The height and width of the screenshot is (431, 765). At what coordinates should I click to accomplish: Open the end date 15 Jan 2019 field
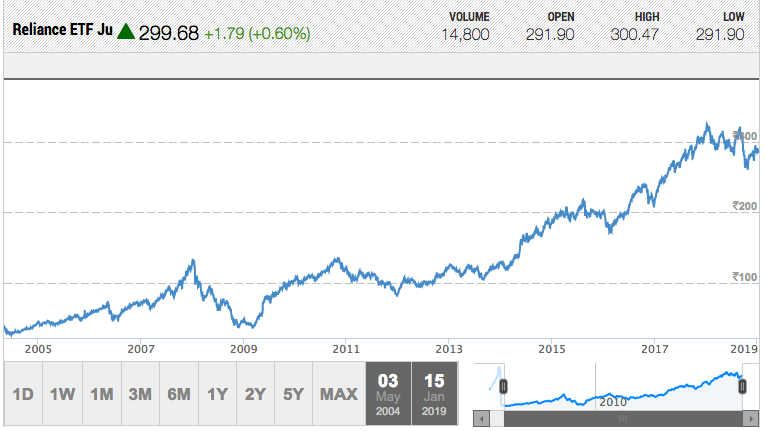pos(434,393)
